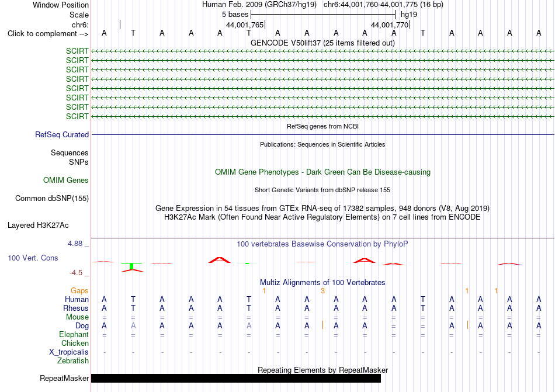Click the black RepeatMasker repeat element bar
The image size is (555, 392).
click(x=236, y=378)
